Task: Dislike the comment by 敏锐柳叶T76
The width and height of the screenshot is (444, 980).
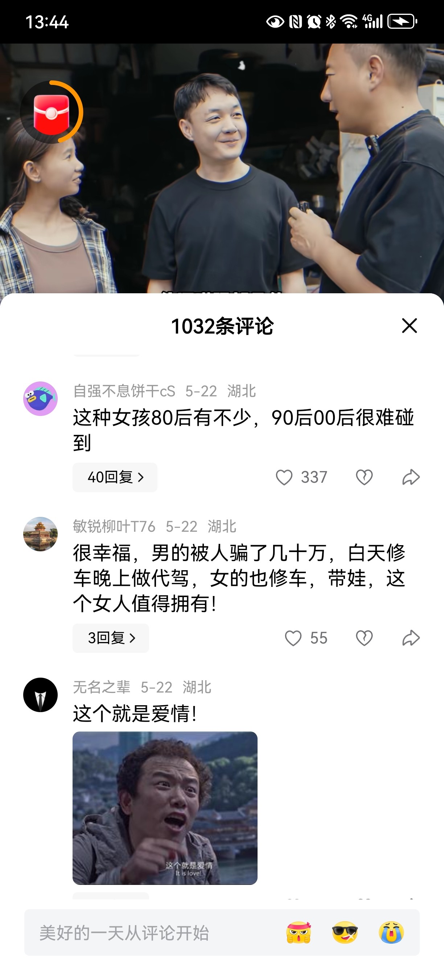Action: (364, 638)
